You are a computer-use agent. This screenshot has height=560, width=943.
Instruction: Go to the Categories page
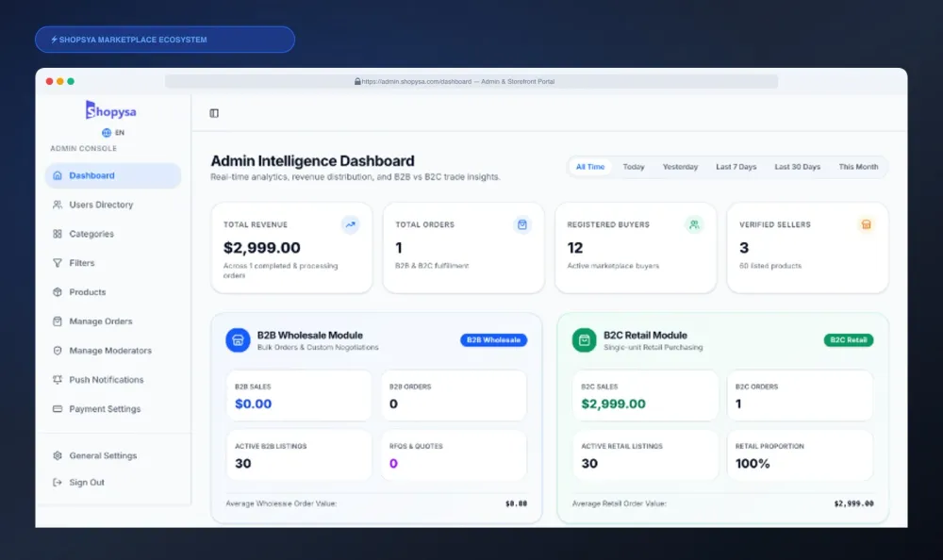(x=113, y=234)
